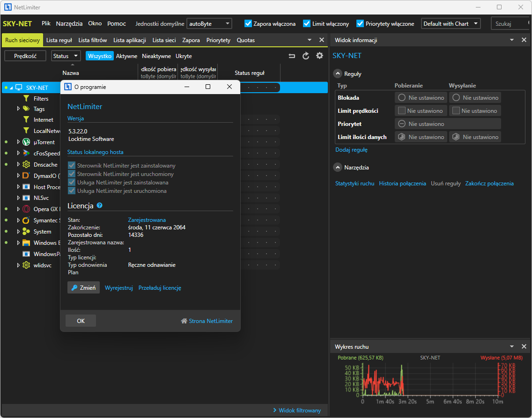Click the Symantec app icon
Screen dimensions: 532x418
tap(26, 220)
